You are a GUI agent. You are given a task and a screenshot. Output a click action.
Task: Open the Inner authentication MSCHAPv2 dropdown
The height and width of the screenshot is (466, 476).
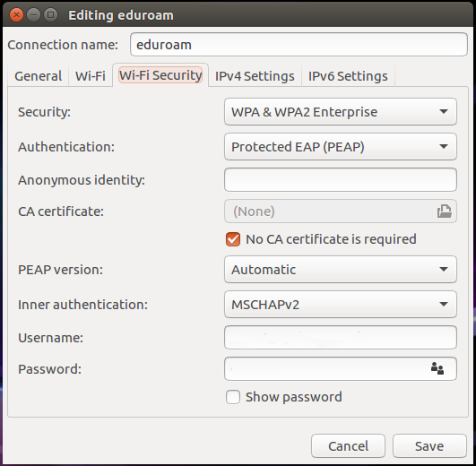tap(341, 305)
